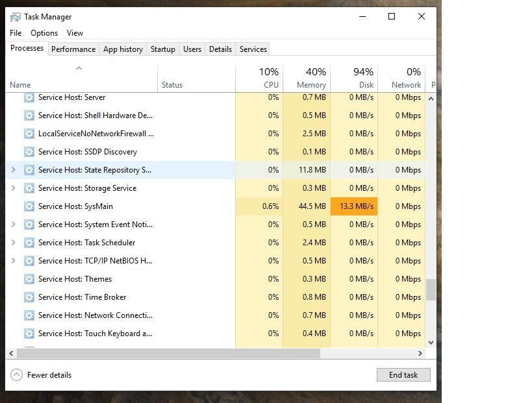Click gear icon of LocalServiceNoNetworkFirewall row
The width and height of the screenshot is (532, 403).
click(x=29, y=134)
